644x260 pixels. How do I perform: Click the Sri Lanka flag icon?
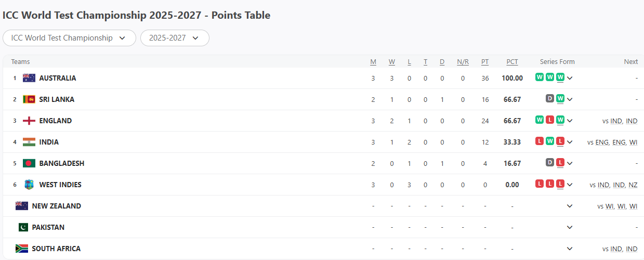pos(29,99)
